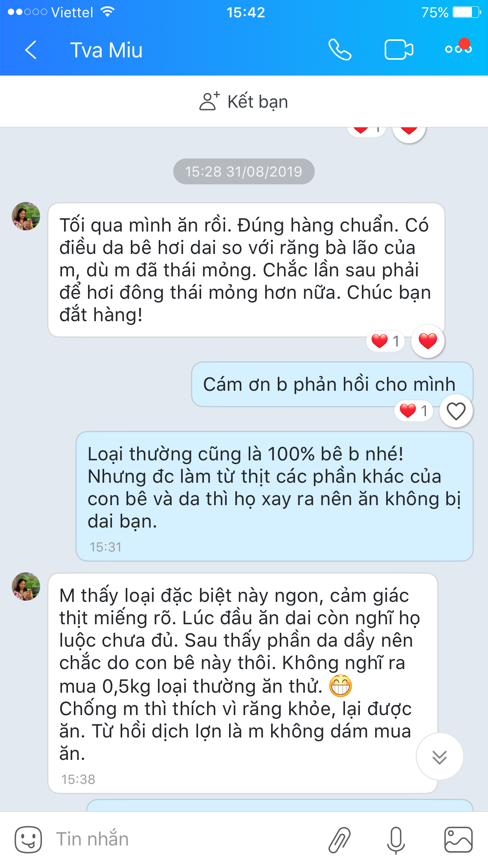Start a video call
This screenshot has width=488, height=868.
(399, 50)
